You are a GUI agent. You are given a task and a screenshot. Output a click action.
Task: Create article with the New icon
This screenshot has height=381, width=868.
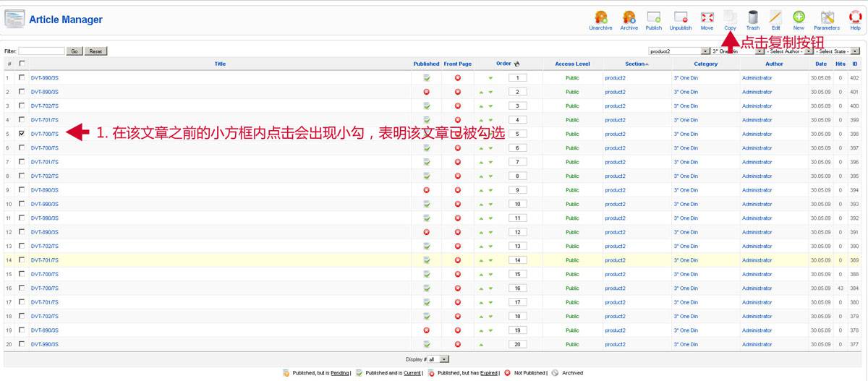click(x=799, y=17)
